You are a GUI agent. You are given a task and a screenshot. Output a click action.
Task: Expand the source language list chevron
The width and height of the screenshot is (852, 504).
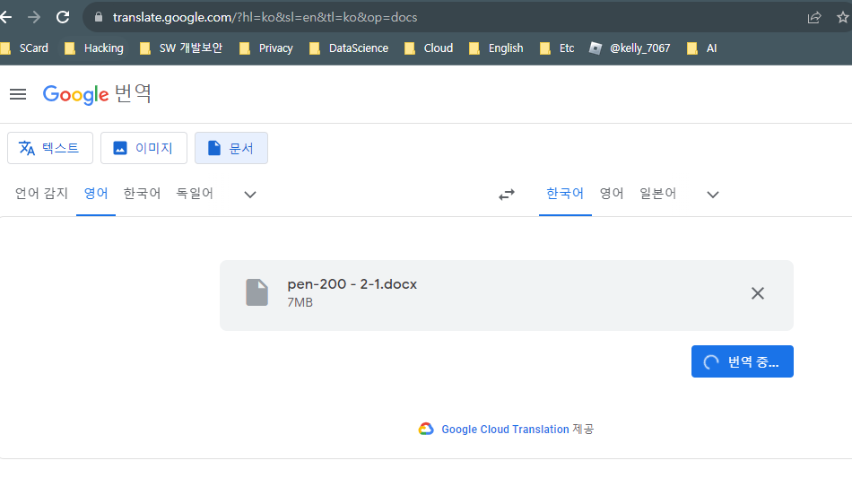[x=250, y=195]
